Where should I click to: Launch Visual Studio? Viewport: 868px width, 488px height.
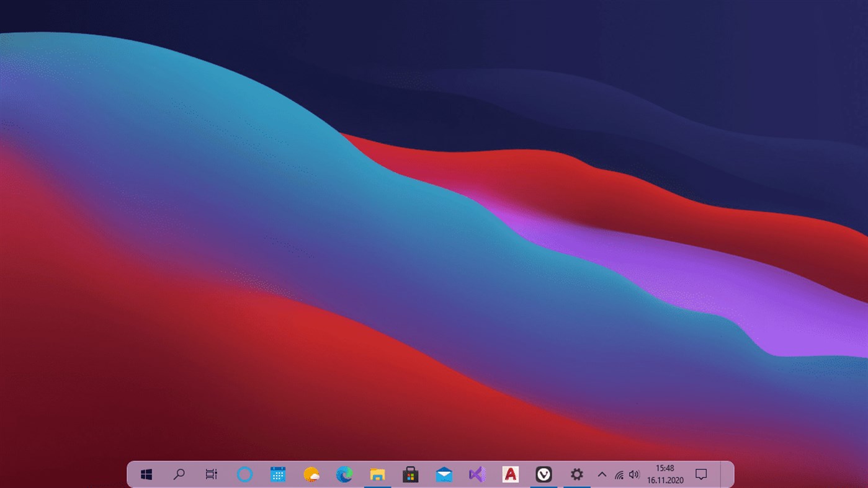(477, 474)
